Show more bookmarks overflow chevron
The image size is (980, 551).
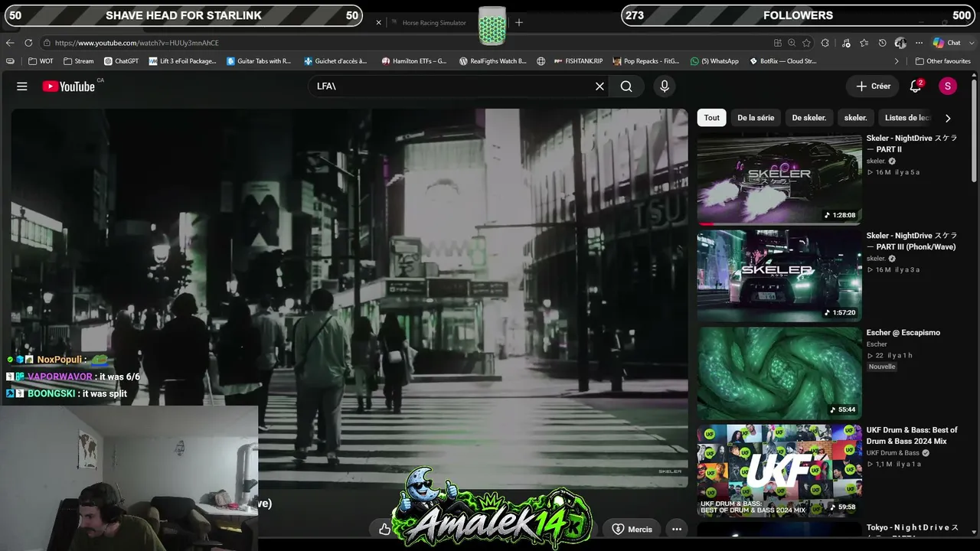click(x=897, y=61)
